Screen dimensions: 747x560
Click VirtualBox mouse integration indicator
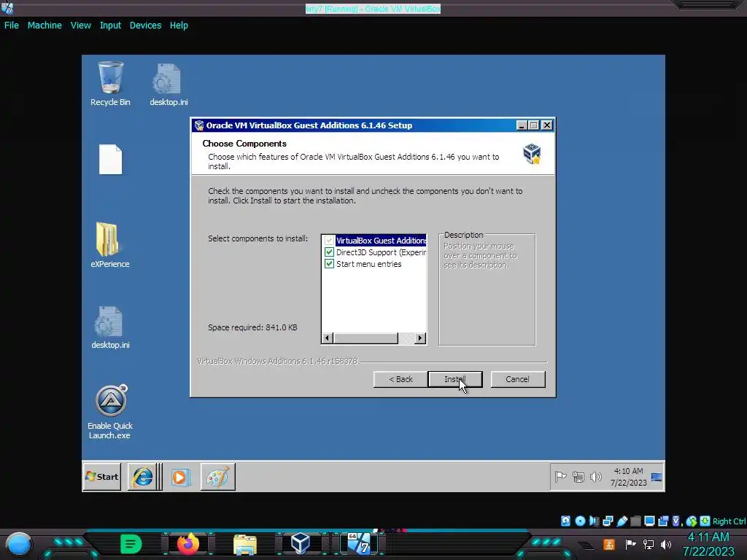click(692, 521)
